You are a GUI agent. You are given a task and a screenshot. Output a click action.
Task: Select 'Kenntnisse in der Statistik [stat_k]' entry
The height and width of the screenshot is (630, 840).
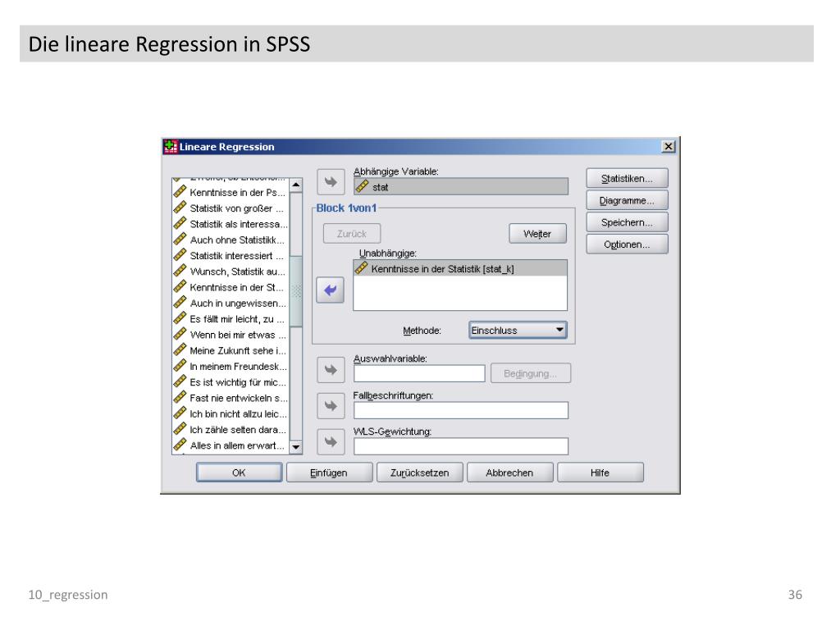coord(460,268)
